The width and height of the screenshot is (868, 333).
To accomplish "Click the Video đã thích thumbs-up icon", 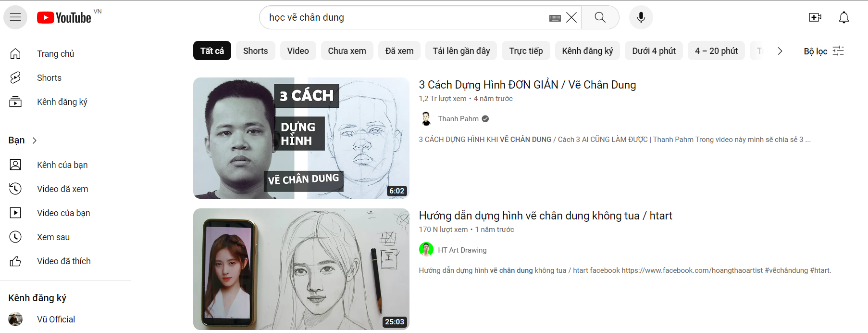I will click(x=15, y=261).
